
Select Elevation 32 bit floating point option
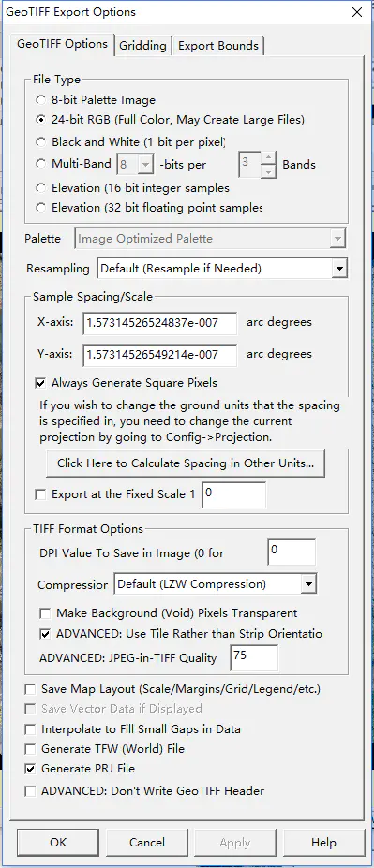point(41,208)
